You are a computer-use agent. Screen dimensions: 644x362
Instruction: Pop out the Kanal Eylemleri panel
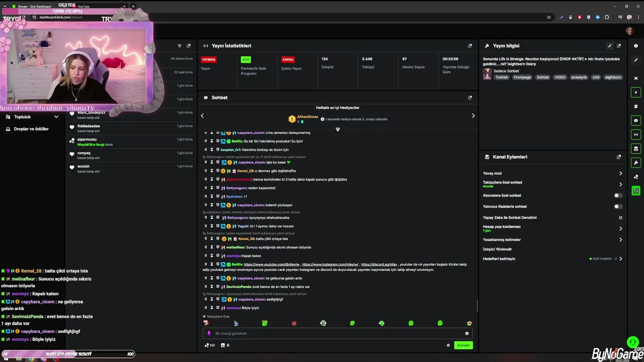point(619,157)
